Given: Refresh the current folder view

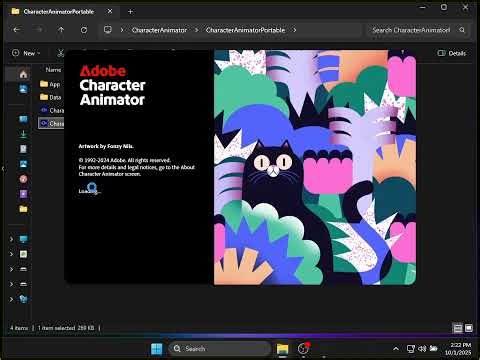Looking at the screenshot, I should (84, 30).
